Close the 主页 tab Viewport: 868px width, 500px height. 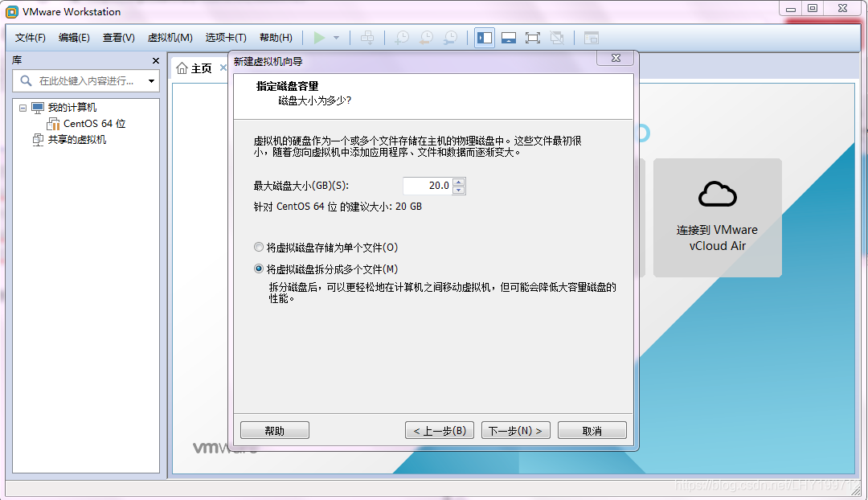(223, 68)
